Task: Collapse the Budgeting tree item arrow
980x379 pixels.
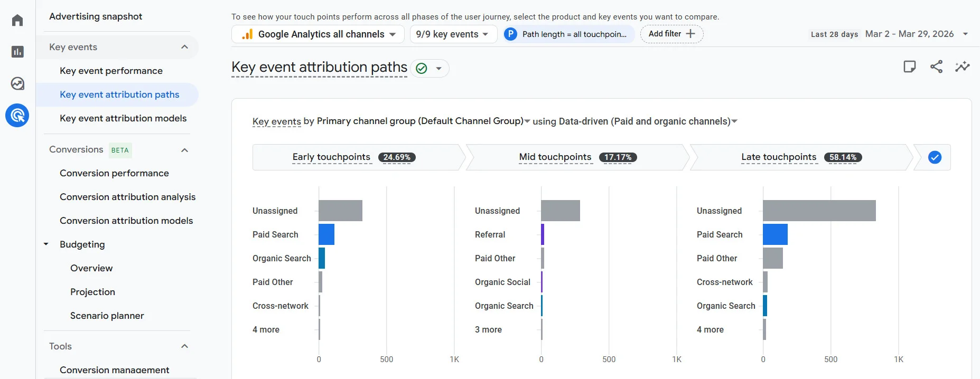Action: tap(46, 244)
